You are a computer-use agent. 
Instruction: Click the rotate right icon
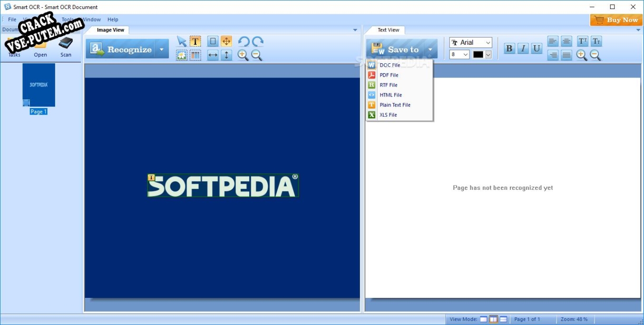[258, 41]
